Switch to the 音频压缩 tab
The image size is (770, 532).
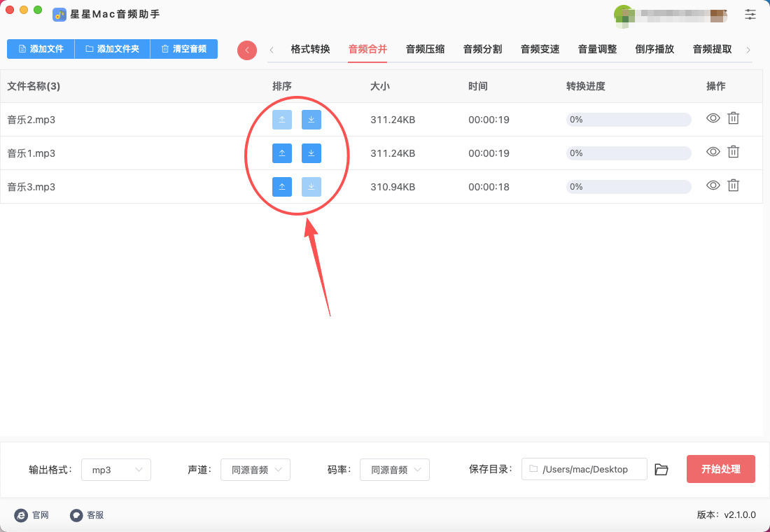coord(425,49)
